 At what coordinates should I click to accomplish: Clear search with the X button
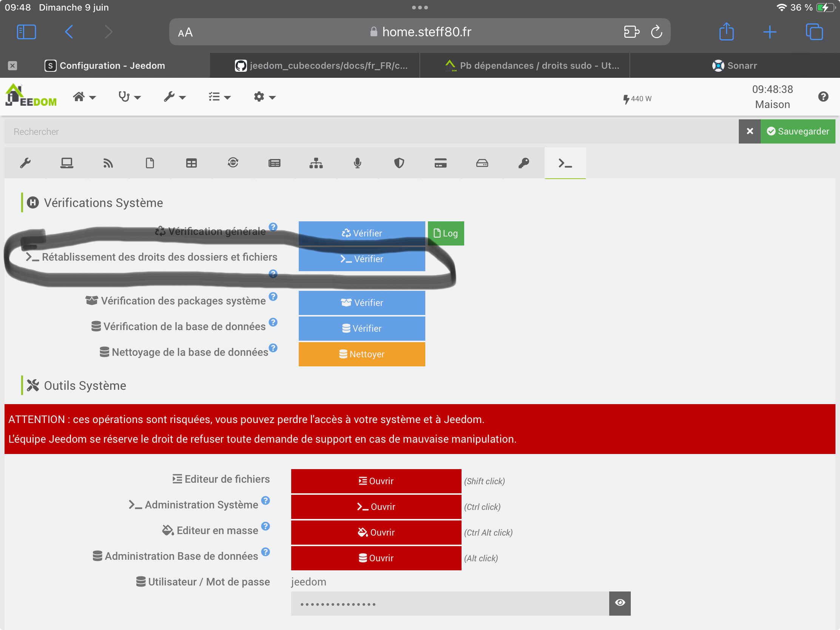[x=750, y=131]
